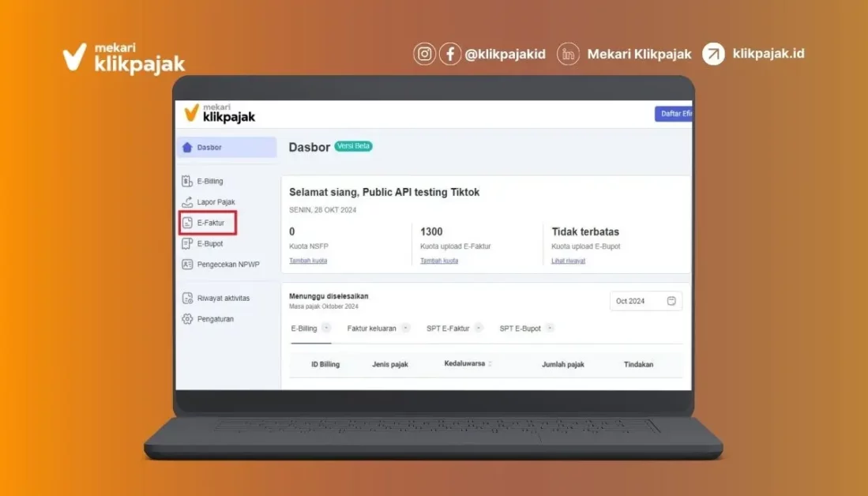Click the ID Billing column header

pos(325,364)
